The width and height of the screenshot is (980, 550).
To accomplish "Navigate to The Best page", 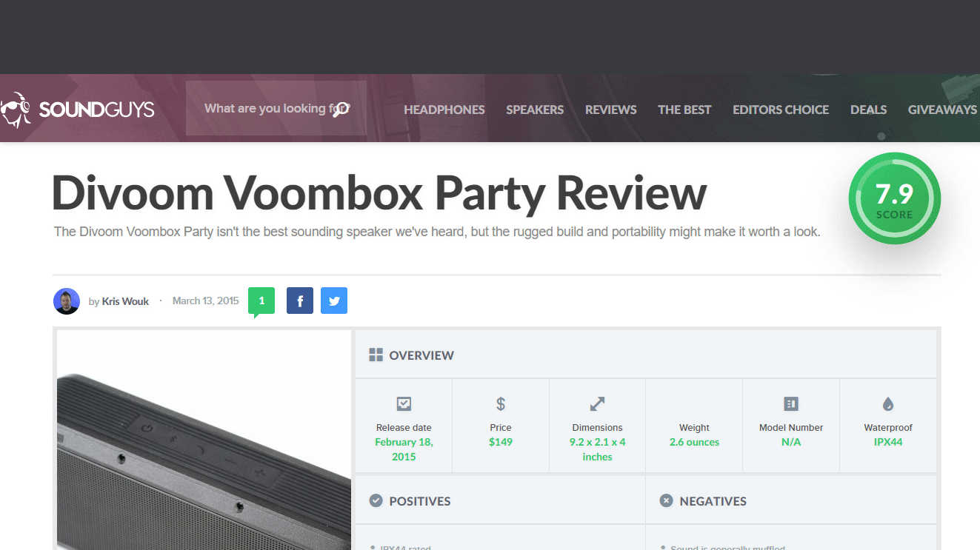I will tap(684, 110).
